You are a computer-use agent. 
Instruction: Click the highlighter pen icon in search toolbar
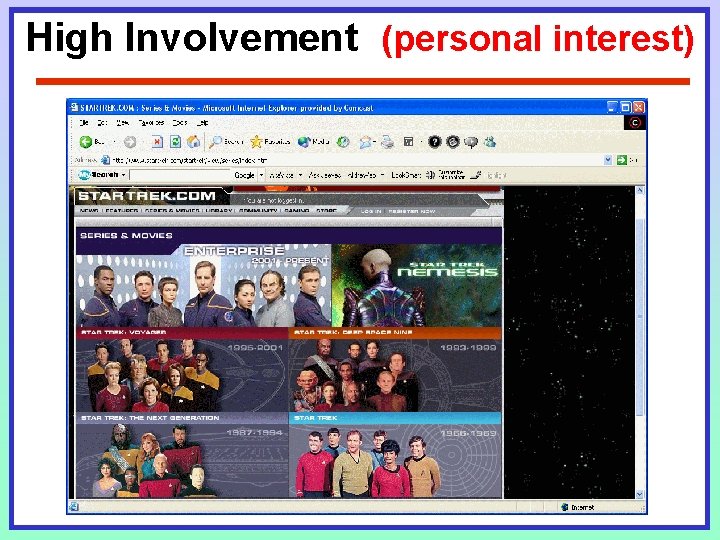coord(476,174)
